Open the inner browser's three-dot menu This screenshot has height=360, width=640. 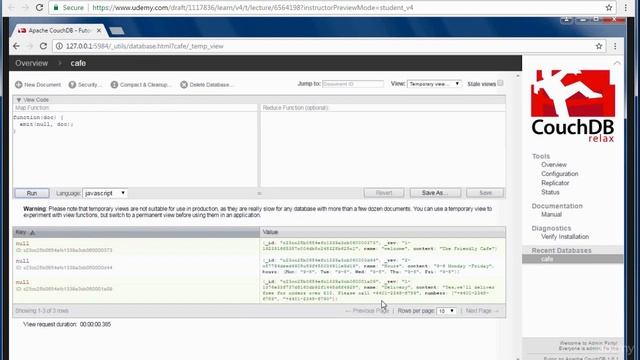click(615, 46)
